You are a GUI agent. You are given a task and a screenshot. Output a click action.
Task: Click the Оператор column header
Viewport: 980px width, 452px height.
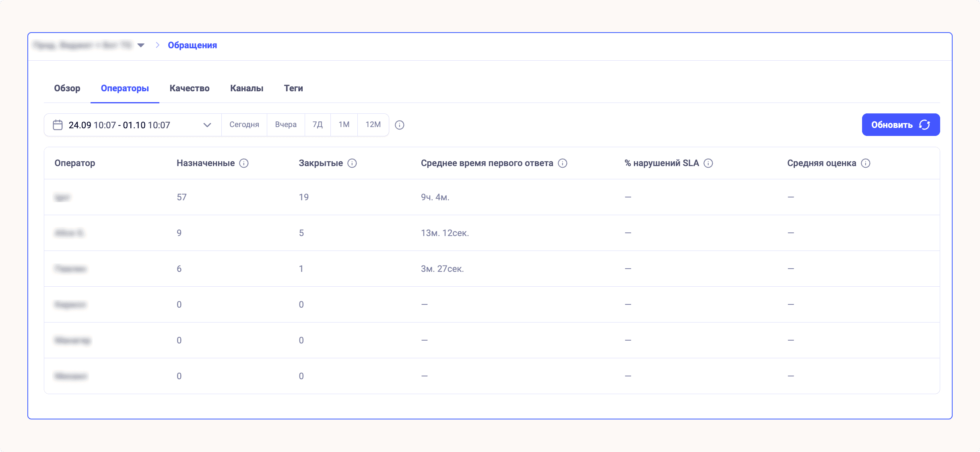click(x=75, y=163)
